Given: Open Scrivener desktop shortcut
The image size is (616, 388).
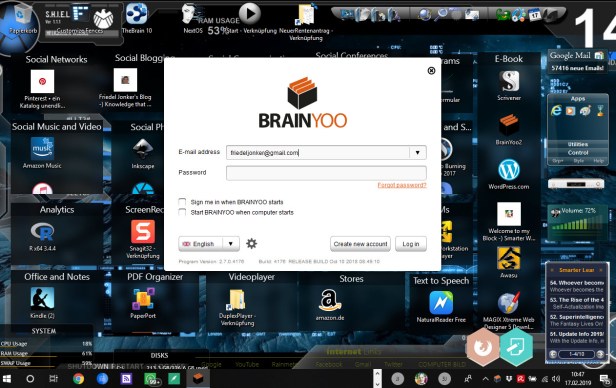Looking at the screenshot, I should (x=509, y=82).
